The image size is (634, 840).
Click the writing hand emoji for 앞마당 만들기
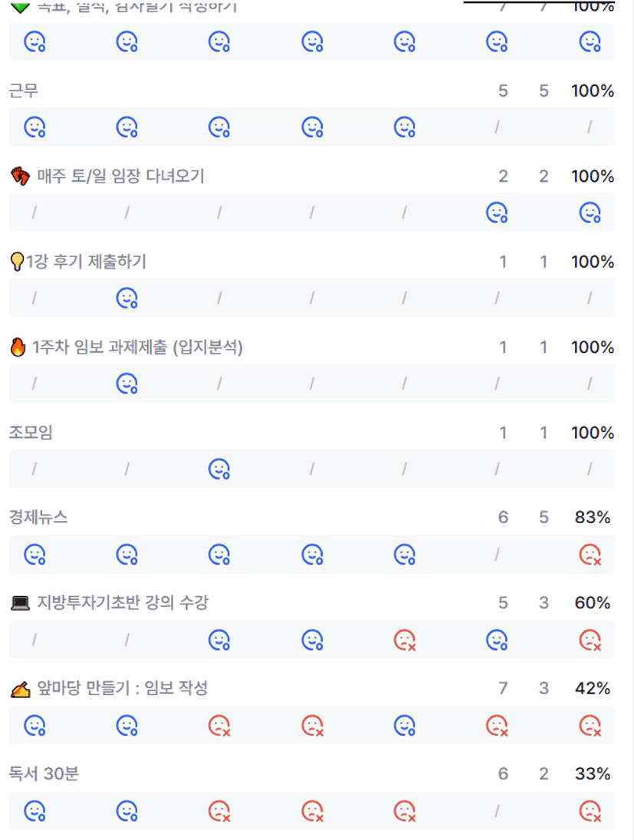(x=20, y=690)
